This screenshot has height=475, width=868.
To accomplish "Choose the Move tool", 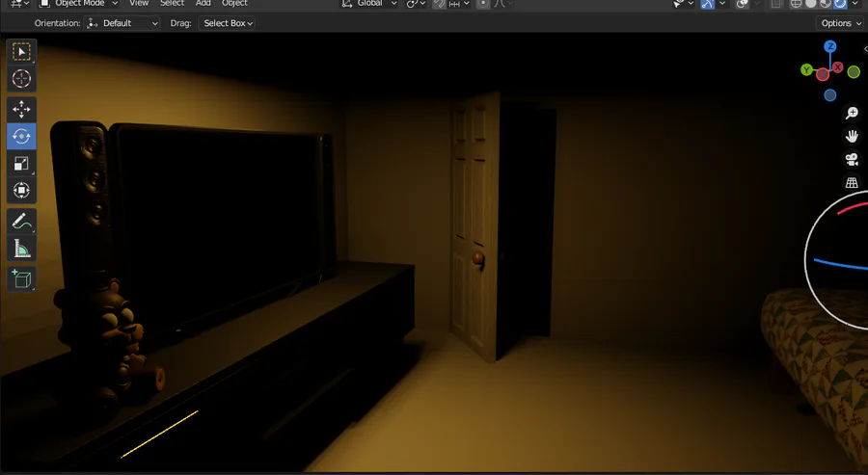I will (21, 110).
